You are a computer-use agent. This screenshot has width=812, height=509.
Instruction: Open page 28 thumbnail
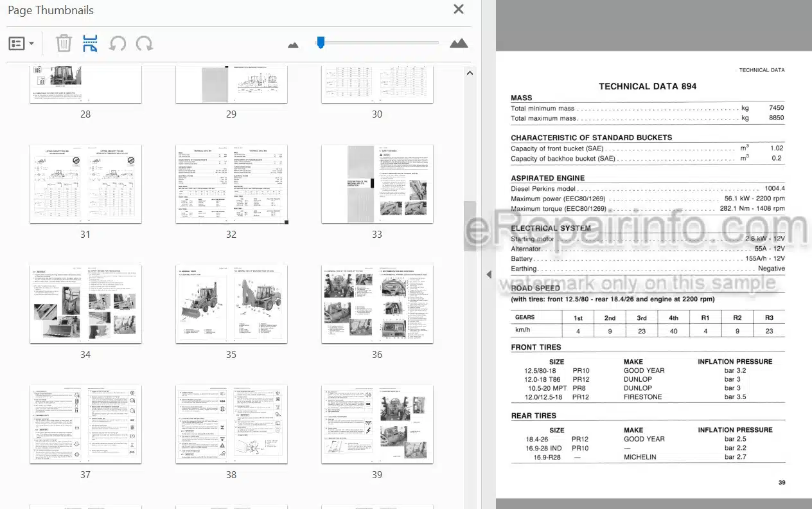pos(85,84)
